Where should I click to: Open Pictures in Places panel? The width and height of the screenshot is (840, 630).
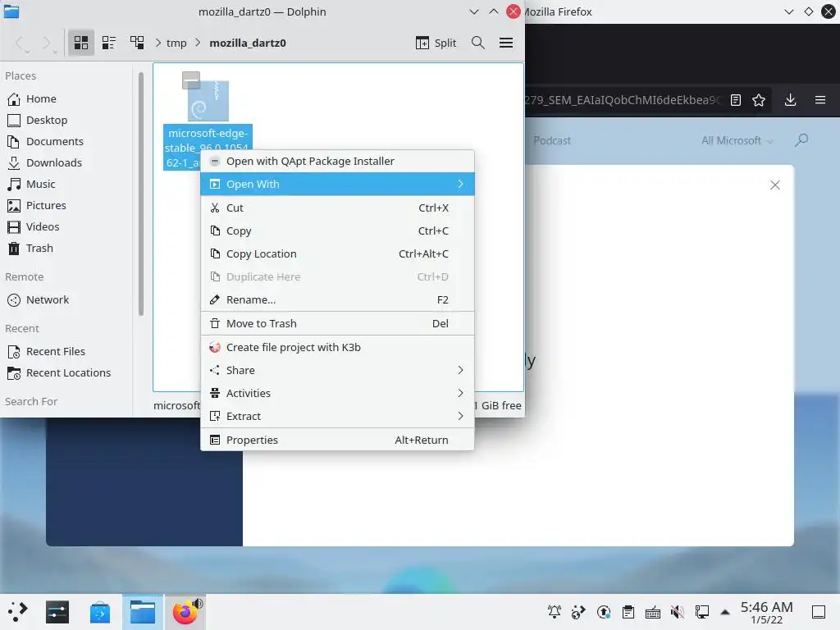[x=46, y=206]
